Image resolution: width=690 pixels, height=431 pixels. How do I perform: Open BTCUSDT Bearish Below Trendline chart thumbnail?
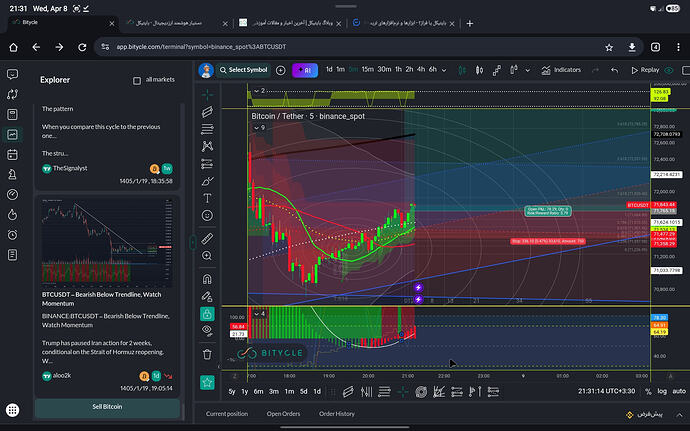coord(107,241)
